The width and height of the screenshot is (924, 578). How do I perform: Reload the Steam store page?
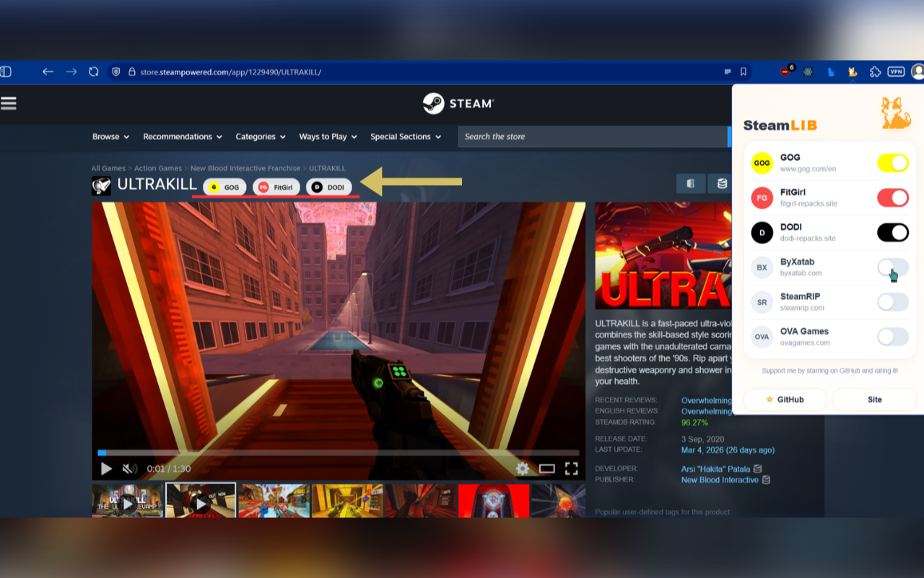(94, 72)
